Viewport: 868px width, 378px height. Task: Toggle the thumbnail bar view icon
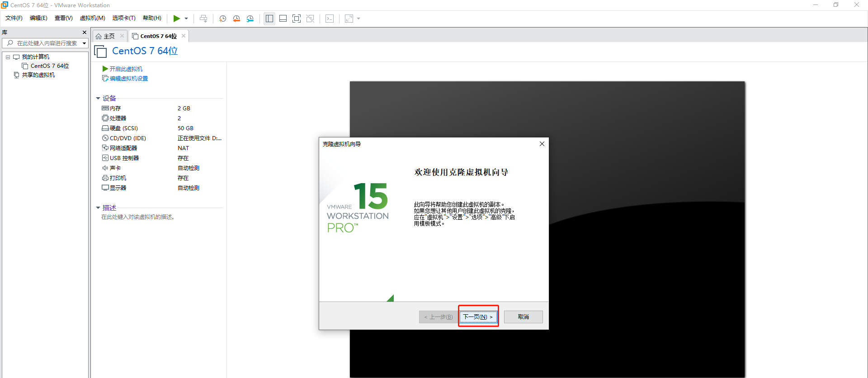(283, 19)
